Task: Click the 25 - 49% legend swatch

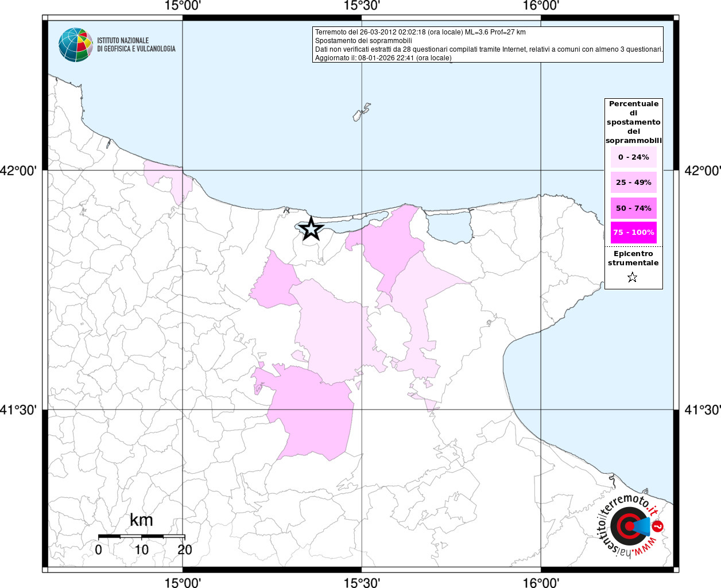Action: tap(634, 183)
